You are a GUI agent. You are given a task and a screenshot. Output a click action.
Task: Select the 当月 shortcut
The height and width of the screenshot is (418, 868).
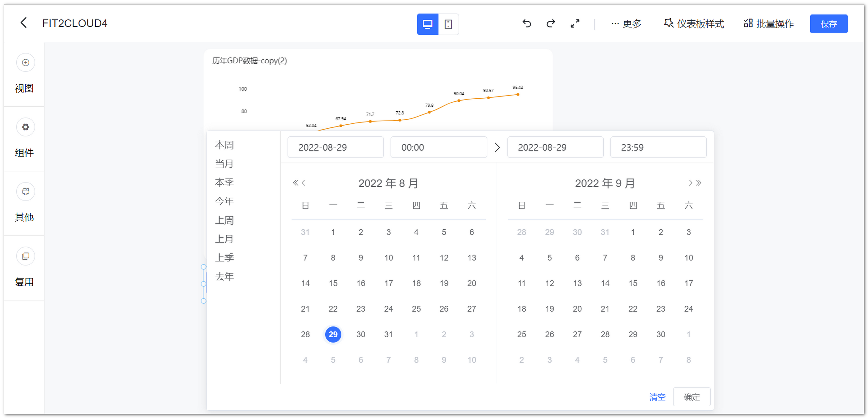point(224,164)
